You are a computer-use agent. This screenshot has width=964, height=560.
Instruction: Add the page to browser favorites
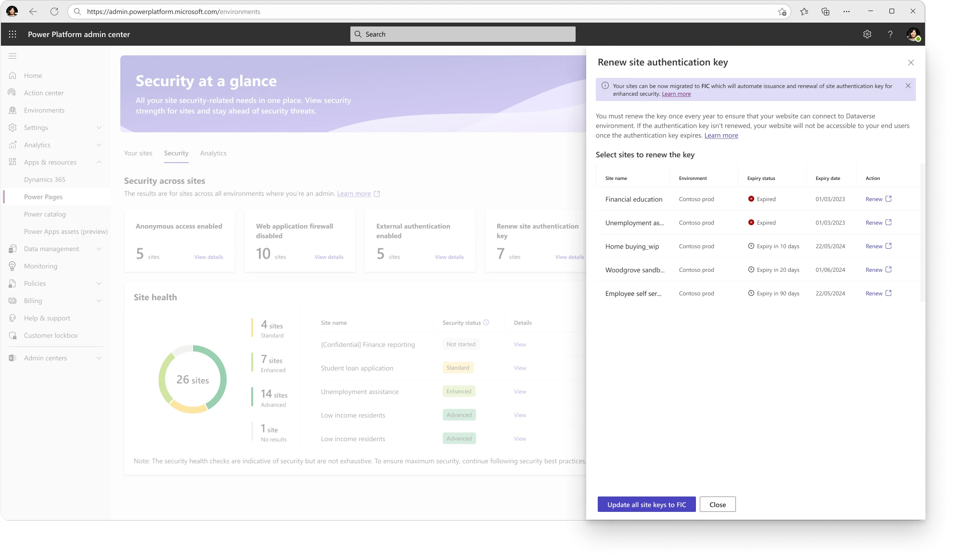pyautogui.click(x=782, y=12)
